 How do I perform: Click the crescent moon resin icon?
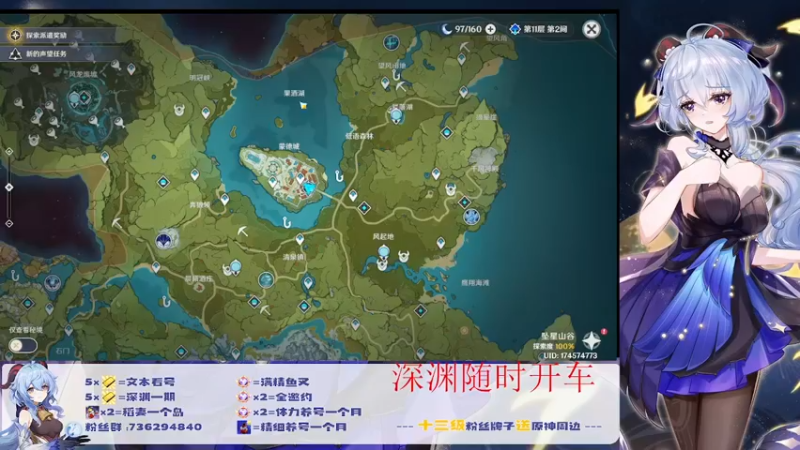(x=446, y=29)
